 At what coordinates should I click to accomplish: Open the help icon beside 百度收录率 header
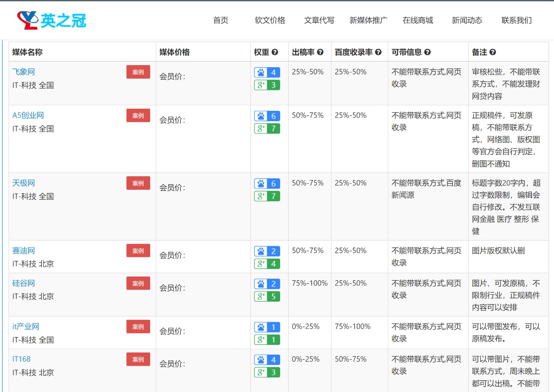pyautogui.click(x=378, y=52)
